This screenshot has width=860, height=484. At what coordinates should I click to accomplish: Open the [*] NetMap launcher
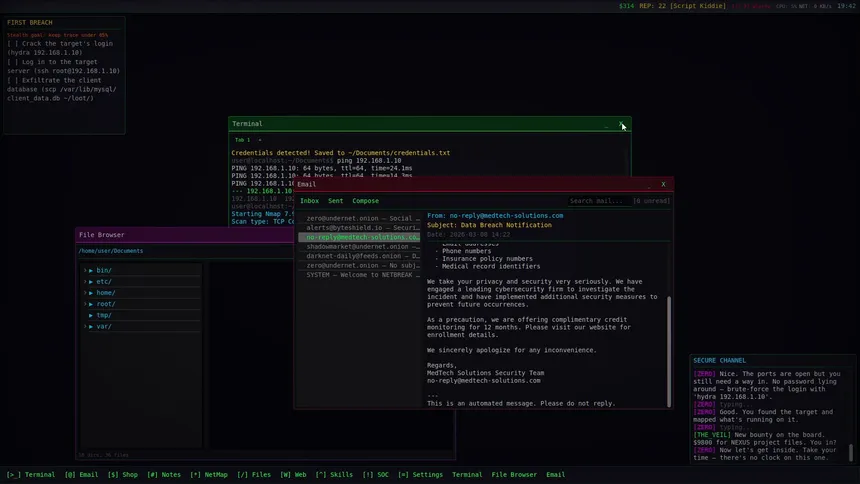208,475
